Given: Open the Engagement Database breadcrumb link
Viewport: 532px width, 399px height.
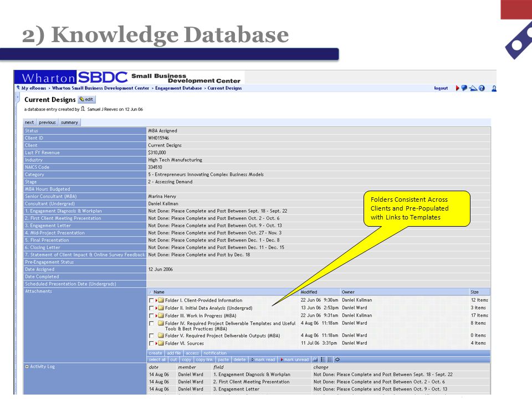Looking at the screenshot, I should coord(178,88).
